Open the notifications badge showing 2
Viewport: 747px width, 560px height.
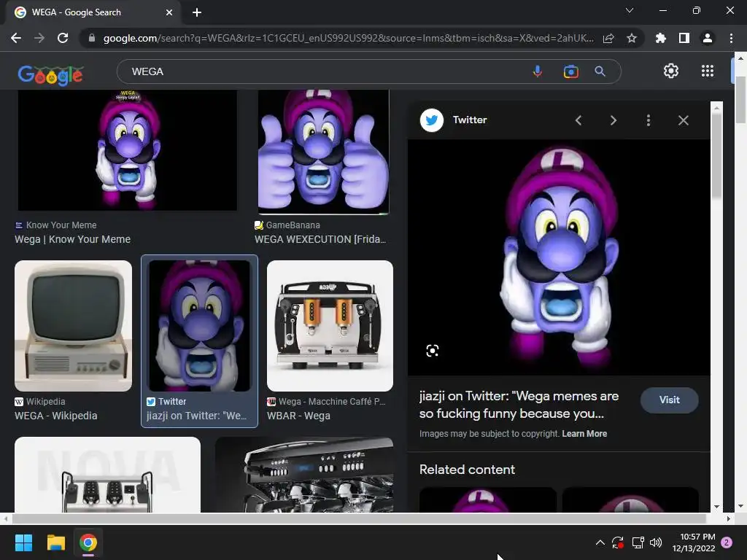click(727, 542)
